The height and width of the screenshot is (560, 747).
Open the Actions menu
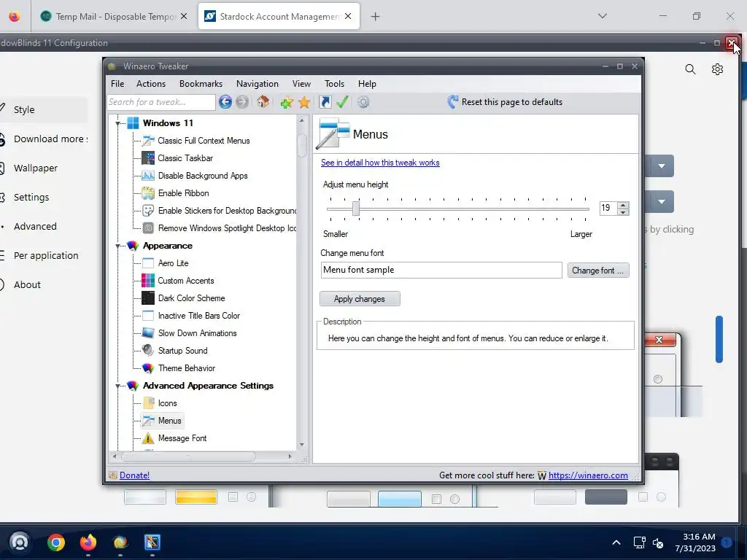[151, 84]
